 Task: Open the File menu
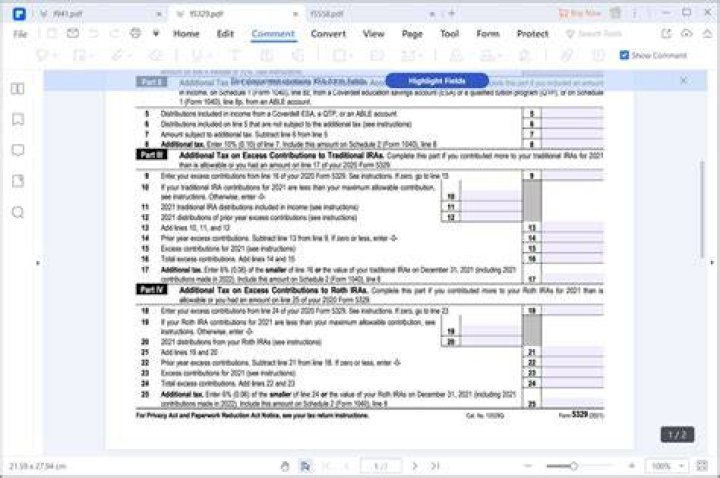(x=20, y=34)
